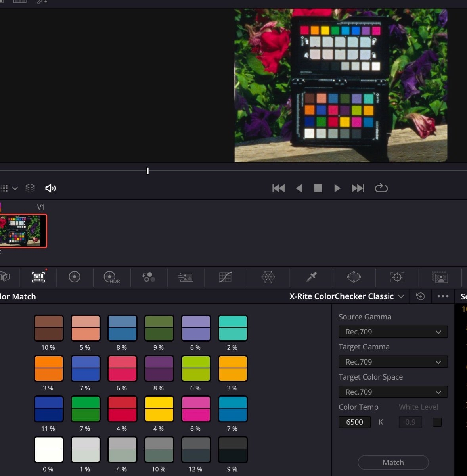This screenshot has width=467, height=476.
Task: Open the timeline view options chevron
Action: (x=15, y=188)
